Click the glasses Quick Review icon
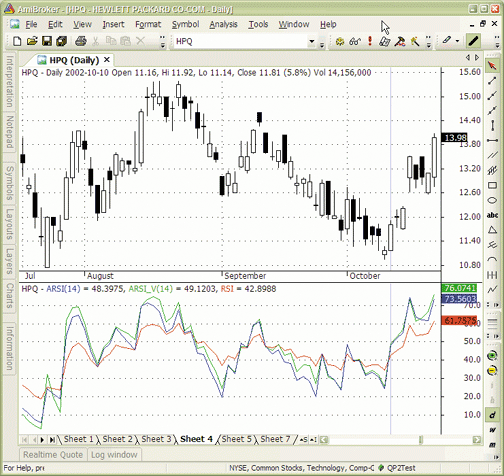Screen dimensions: 504x476 [x=355, y=42]
